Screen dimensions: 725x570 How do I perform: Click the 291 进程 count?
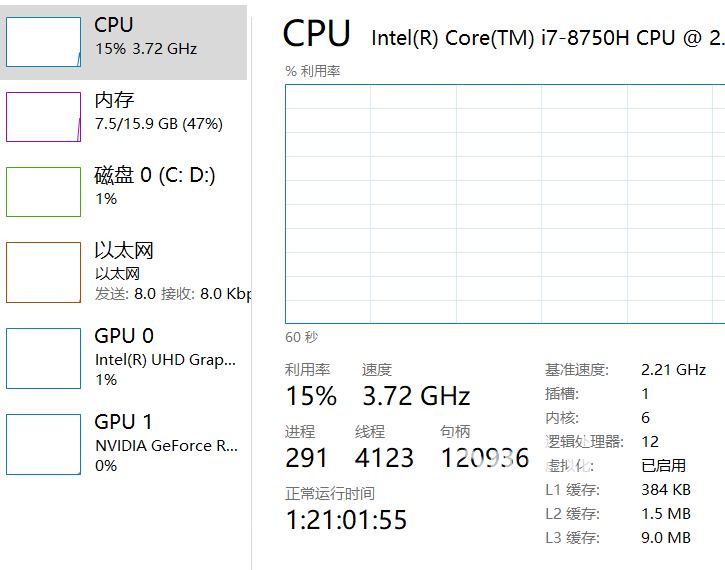pos(306,458)
